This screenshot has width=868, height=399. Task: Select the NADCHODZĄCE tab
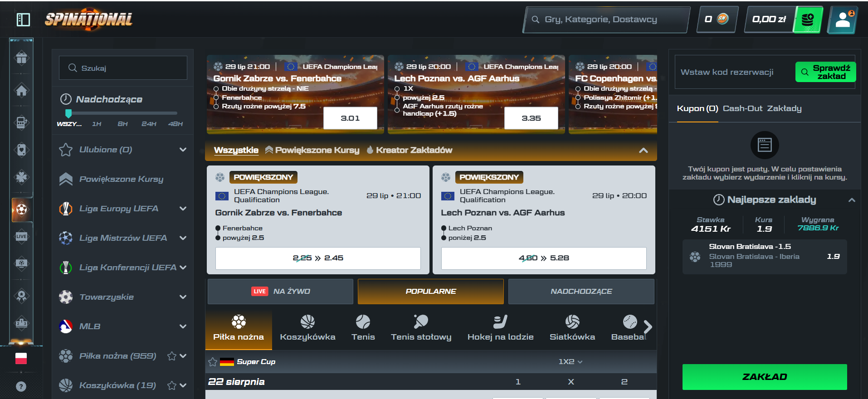pyautogui.click(x=581, y=292)
